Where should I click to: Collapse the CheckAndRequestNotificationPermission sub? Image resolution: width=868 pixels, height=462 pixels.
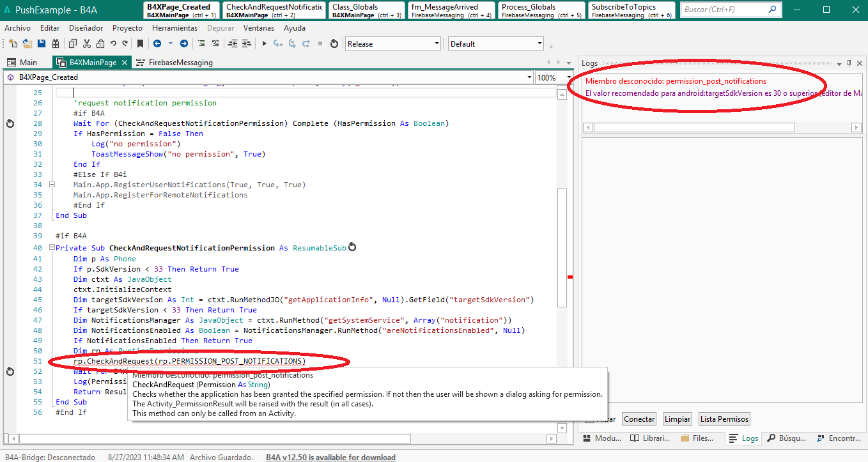tap(52, 248)
